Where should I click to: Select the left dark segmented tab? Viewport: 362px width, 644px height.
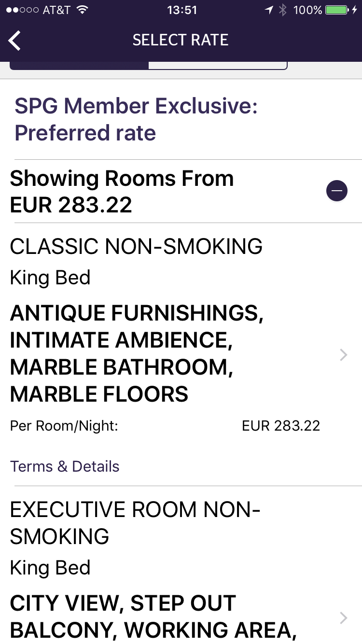click(x=79, y=66)
